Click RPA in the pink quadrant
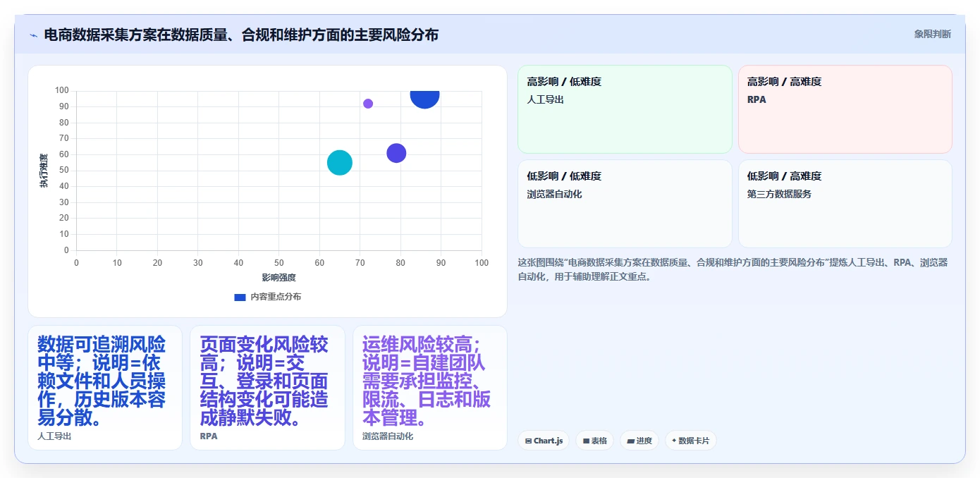 757,99
